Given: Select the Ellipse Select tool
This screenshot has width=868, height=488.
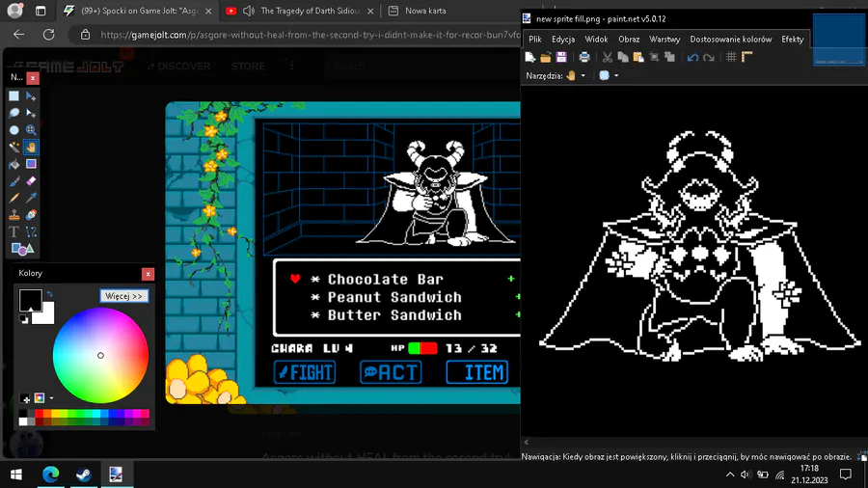Looking at the screenshot, I should coord(14,130).
